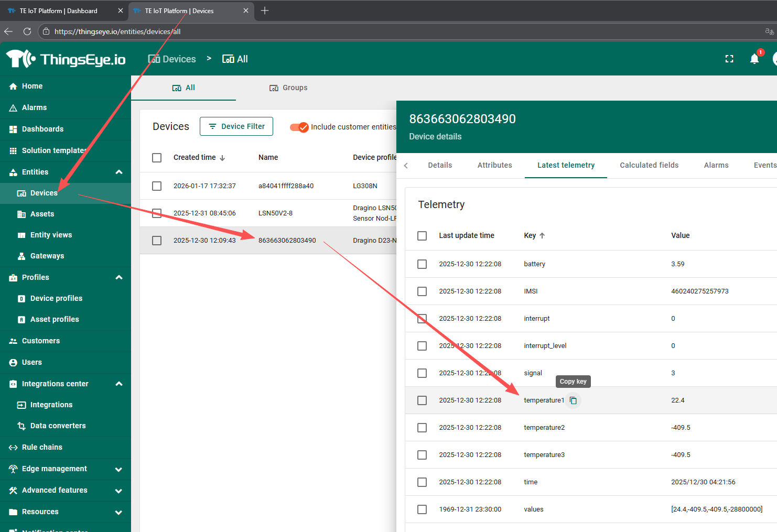Image resolution: width=777 pixels, height=532 pixels.
Task: Click the notifications bell icon
Action: coord(754,59)
